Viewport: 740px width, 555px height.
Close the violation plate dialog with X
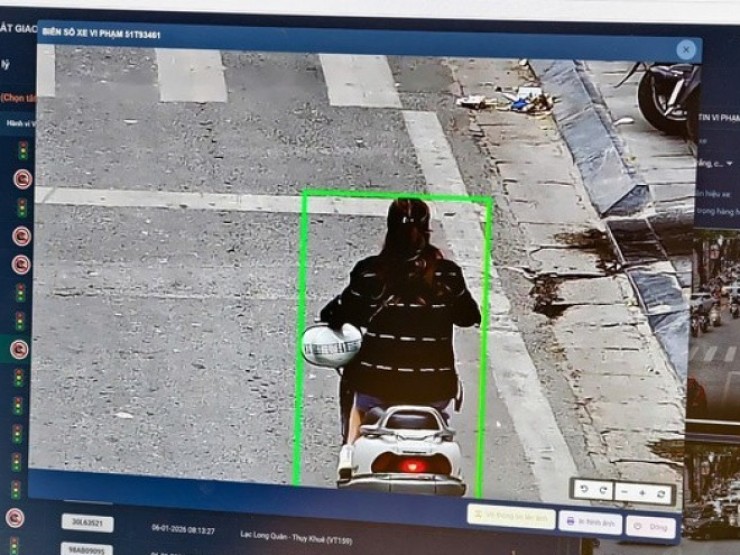click(x=686, y=50)
